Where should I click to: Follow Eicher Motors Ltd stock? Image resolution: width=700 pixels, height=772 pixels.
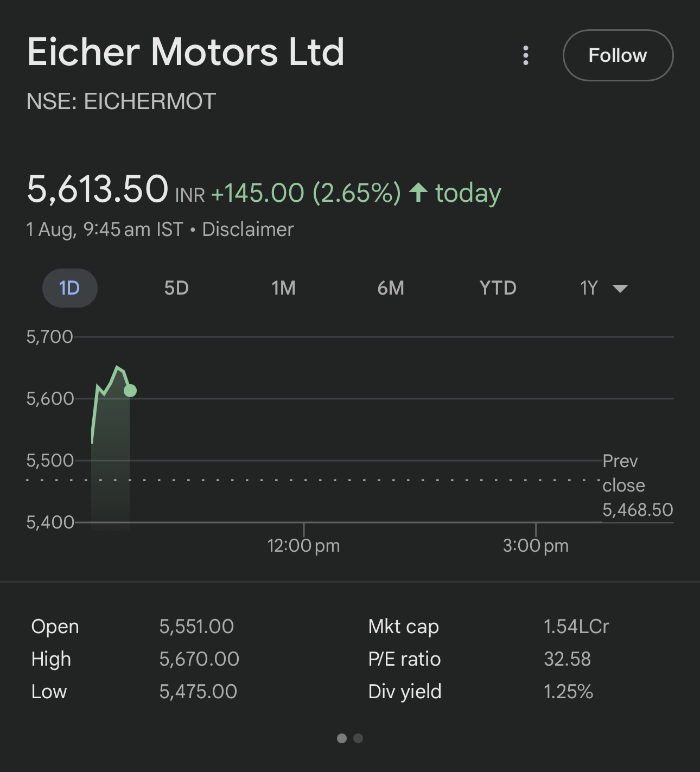coord(618,55)
